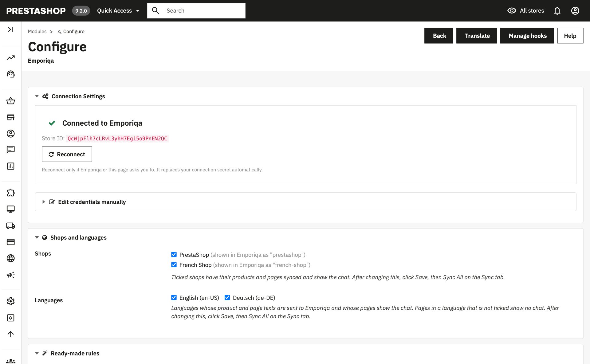Screen dimensions: 590x364
Task: Click the Translate button
Action: click(477, 36)
